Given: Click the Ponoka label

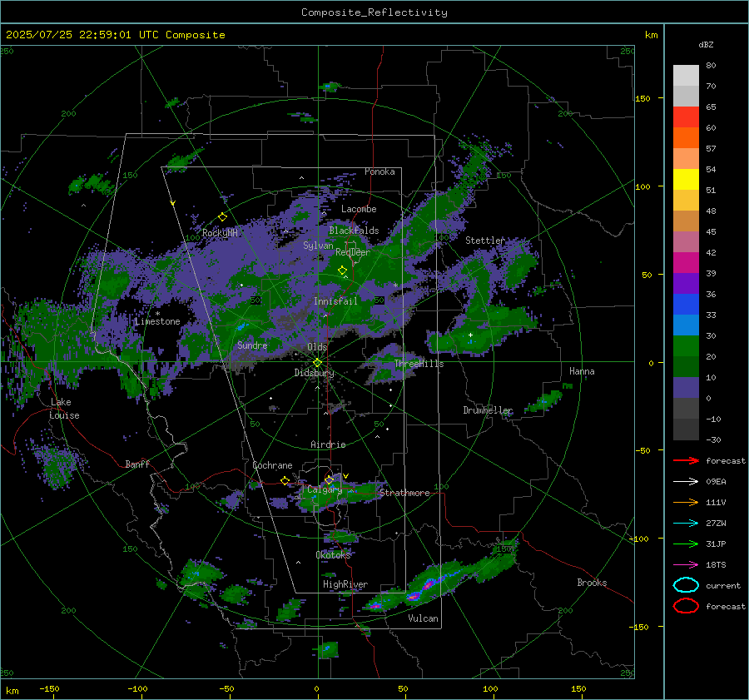Looking at the screenshot, I should click(379, 171).
